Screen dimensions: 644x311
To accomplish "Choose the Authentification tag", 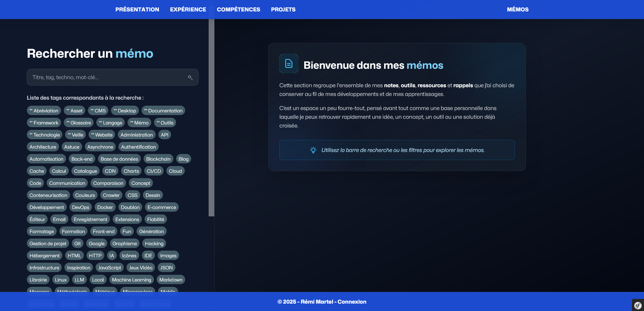I will click(x=138, y=147).
